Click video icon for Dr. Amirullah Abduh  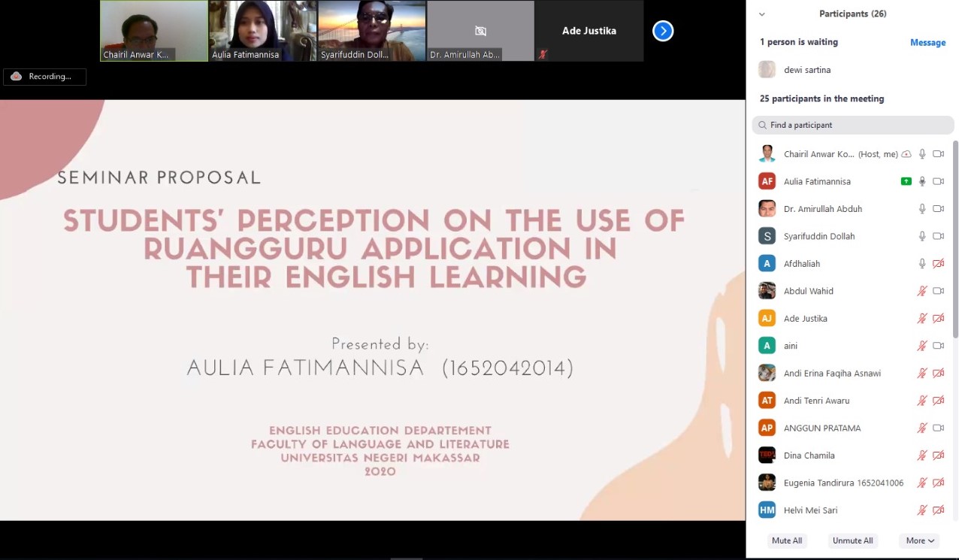(x=938, y=209)
